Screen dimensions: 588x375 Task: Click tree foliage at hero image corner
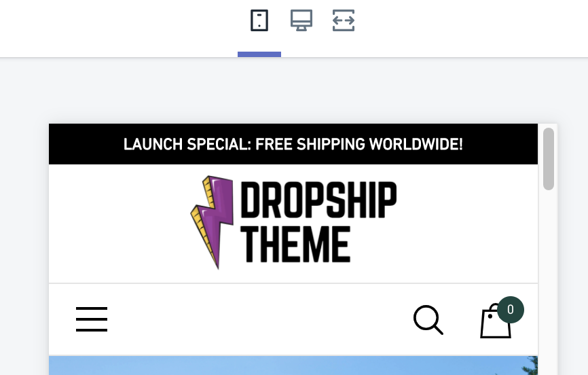pyautogui.click(x=532, y=365)
